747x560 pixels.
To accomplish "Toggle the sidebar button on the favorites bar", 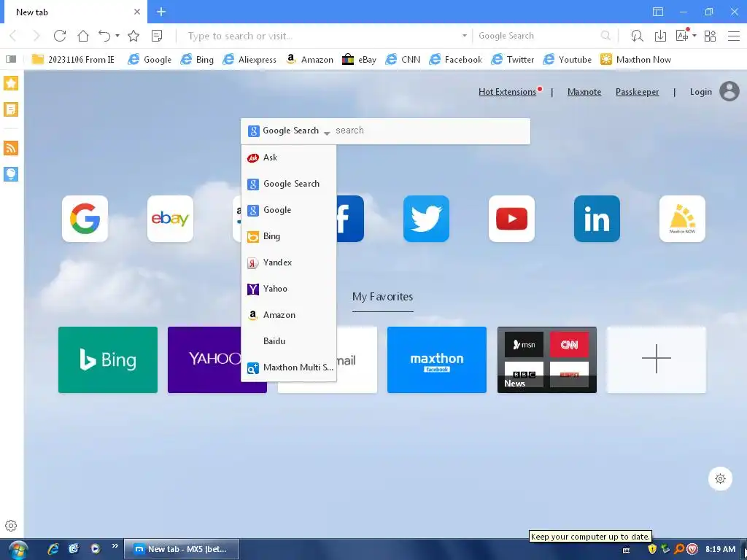I will tap(10, 59).
